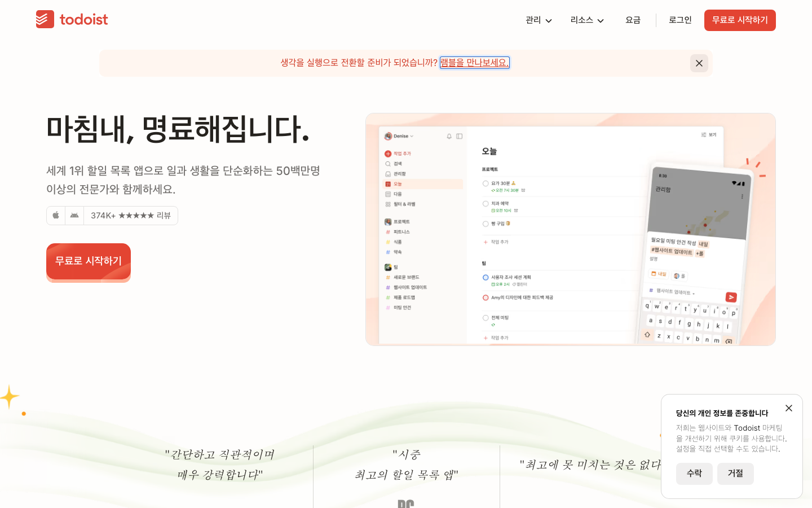812x508 pixels.
Task: Click the 웹사이트 업데이트 project in the preview sidebar
Action: (406, 287)
